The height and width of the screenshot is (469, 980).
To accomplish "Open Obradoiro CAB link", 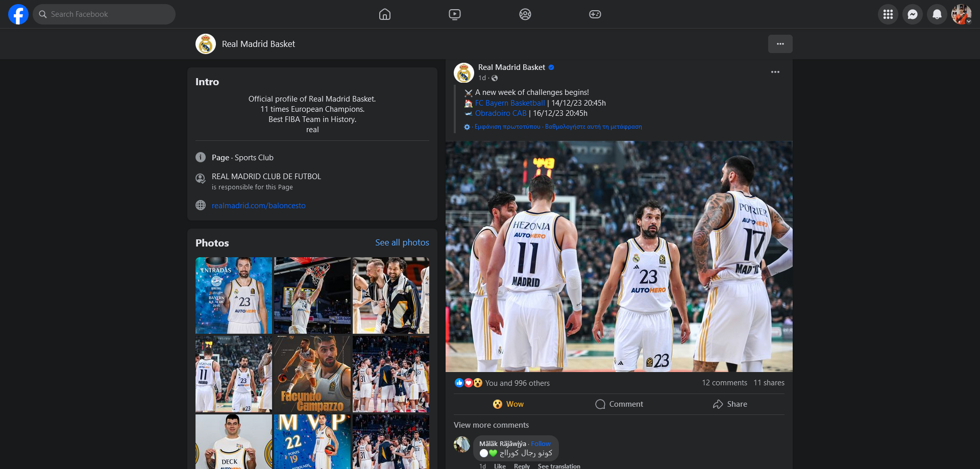I will (501, 113).
